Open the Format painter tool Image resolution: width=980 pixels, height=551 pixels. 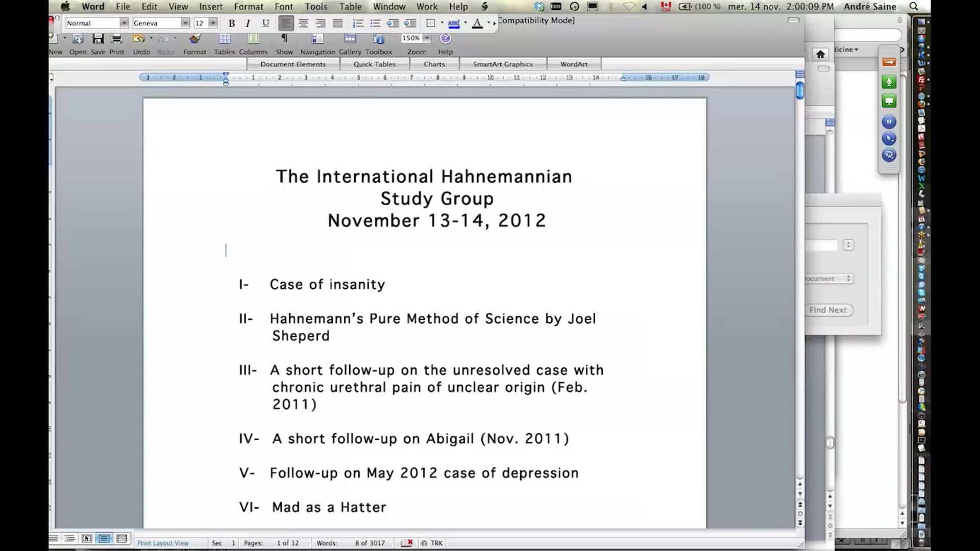(x=194, y=39)
